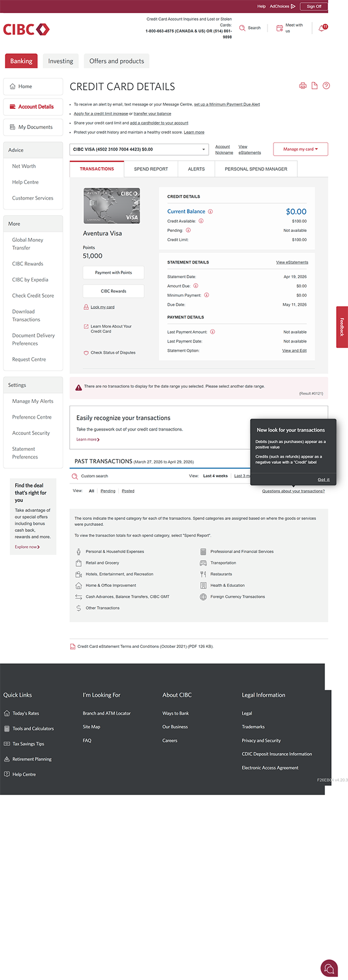Open Account Details in the sidebar
This screenshot has height=980, width=348.
pos(33,107)
